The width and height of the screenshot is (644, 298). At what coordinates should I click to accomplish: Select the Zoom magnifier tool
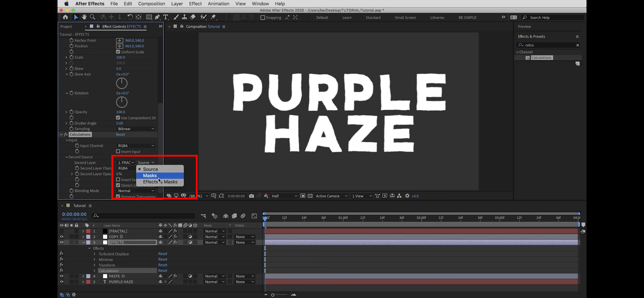point(93,17)
